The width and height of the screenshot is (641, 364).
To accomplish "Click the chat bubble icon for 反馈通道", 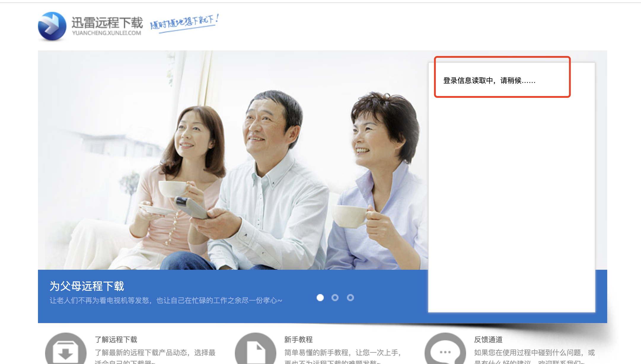I will click(x=445, y=351).
